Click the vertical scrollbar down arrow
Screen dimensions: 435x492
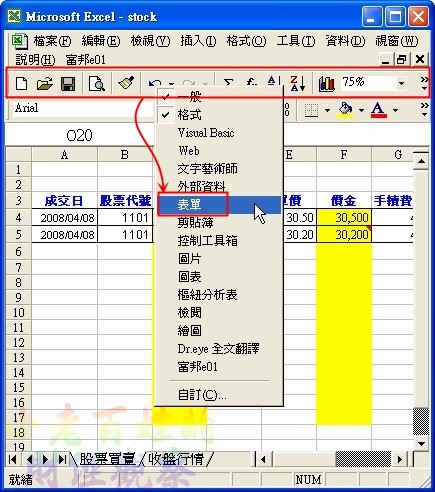click(x=421, y=443)
